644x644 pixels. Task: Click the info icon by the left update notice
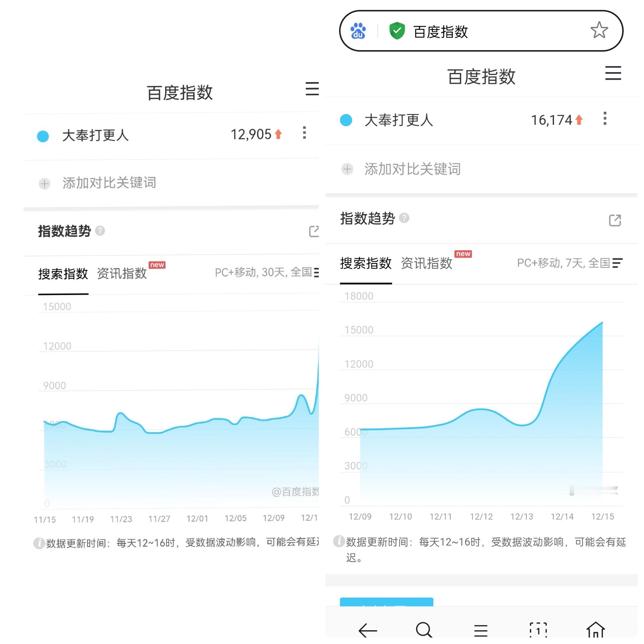[x=39, y=543]
